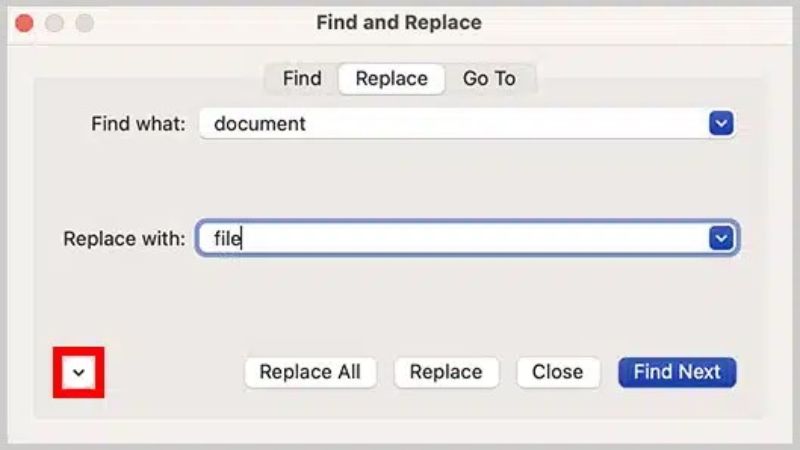The width and height of the screenshot is (800, 450).
Task: Click the greyed-out minimize window button
Action: coord(54,22)
